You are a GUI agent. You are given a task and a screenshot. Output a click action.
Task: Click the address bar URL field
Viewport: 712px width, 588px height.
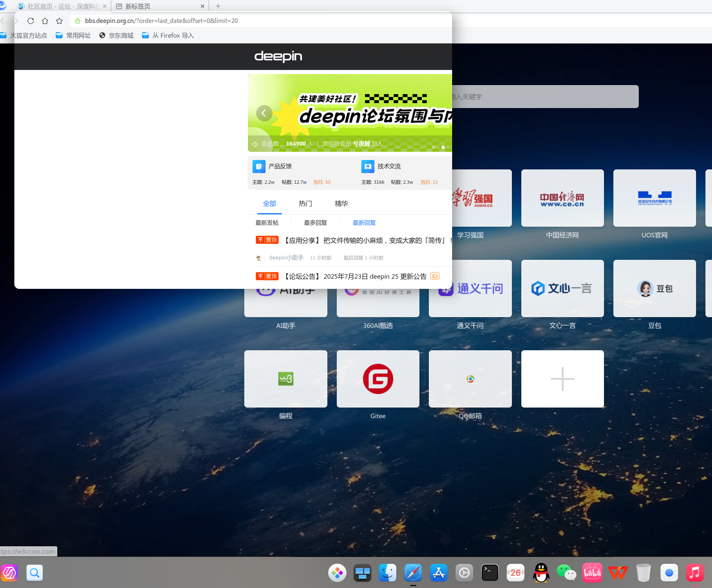pos(260,21)
